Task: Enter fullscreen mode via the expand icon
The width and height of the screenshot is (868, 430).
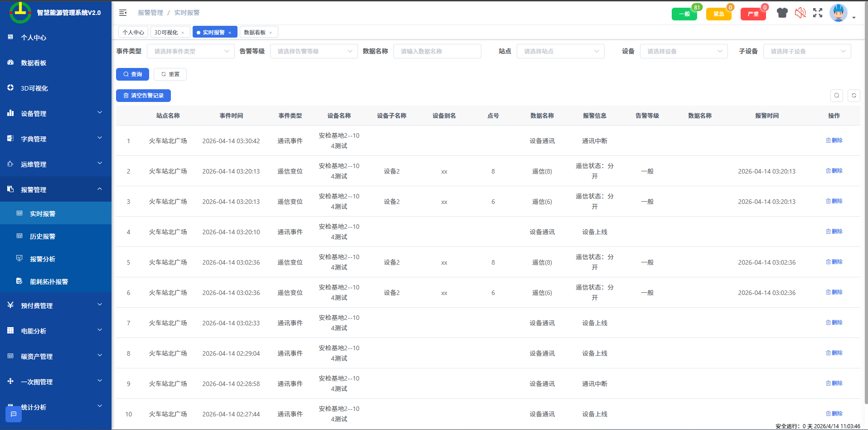Action: (x=817, y=13)
